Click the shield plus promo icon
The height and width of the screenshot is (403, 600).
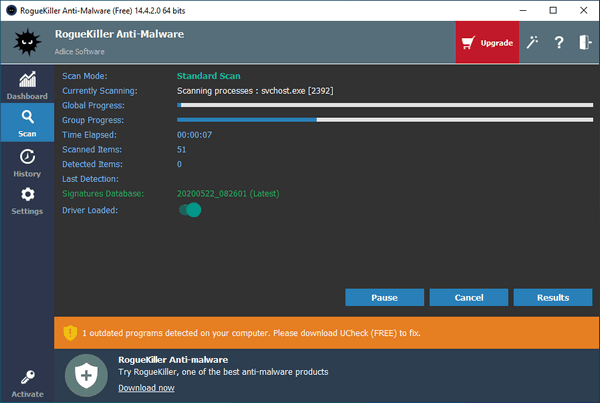click(86, 375)
